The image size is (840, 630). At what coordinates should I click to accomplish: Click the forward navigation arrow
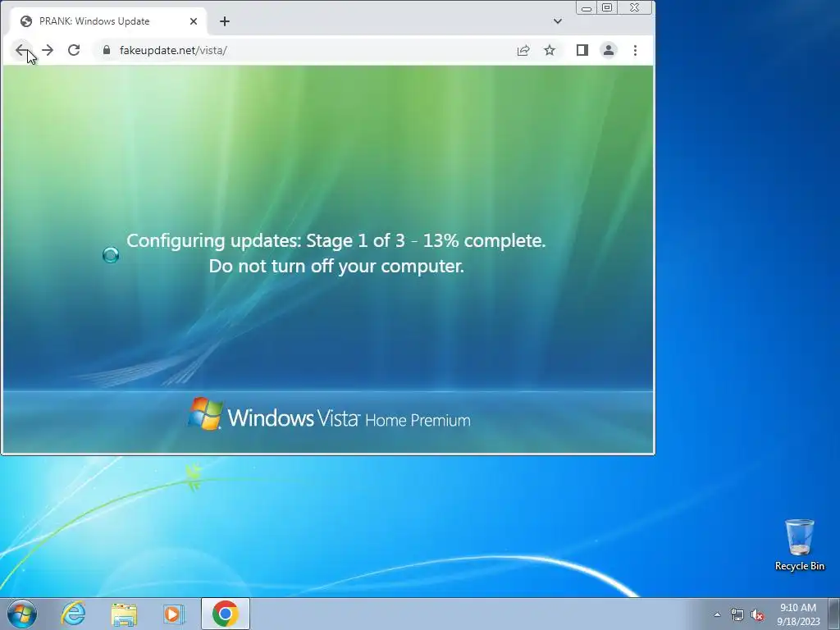(x=48, y=50)
